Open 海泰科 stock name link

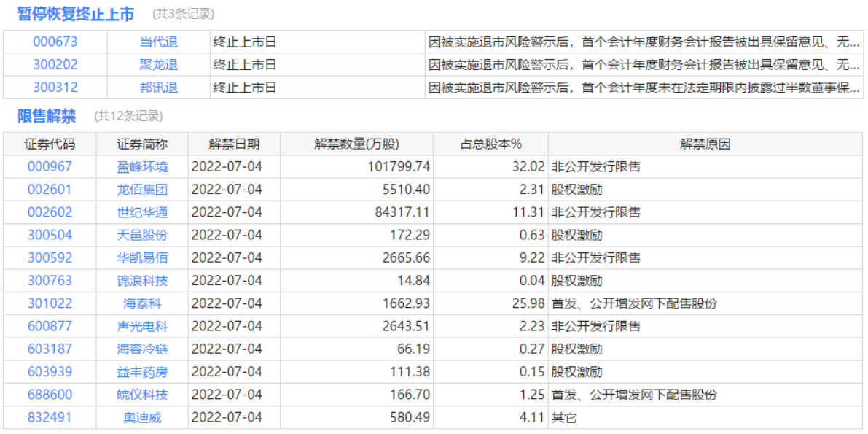click(142, 303)
